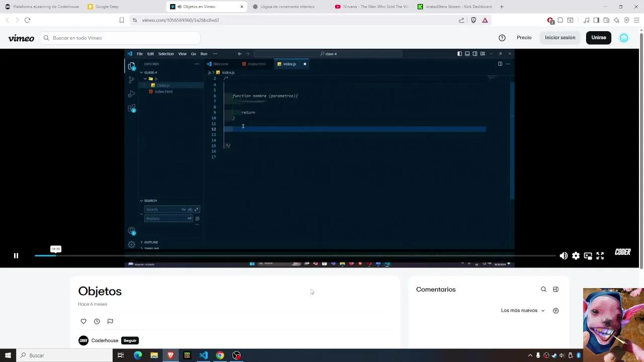Click the vimeo.com address bar URL
Image resolution: width=644 pixels, height=362 pixels.
point(180,20)
